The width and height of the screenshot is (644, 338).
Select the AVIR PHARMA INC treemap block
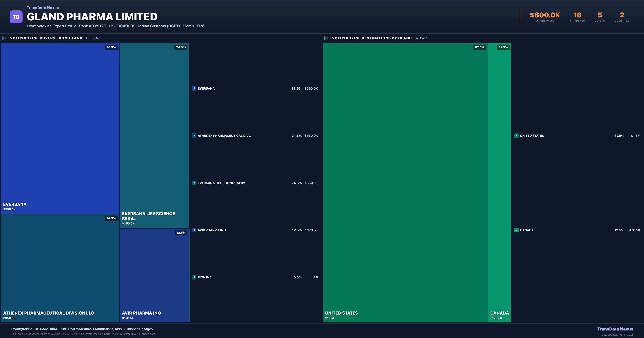(x=154, y=275)
